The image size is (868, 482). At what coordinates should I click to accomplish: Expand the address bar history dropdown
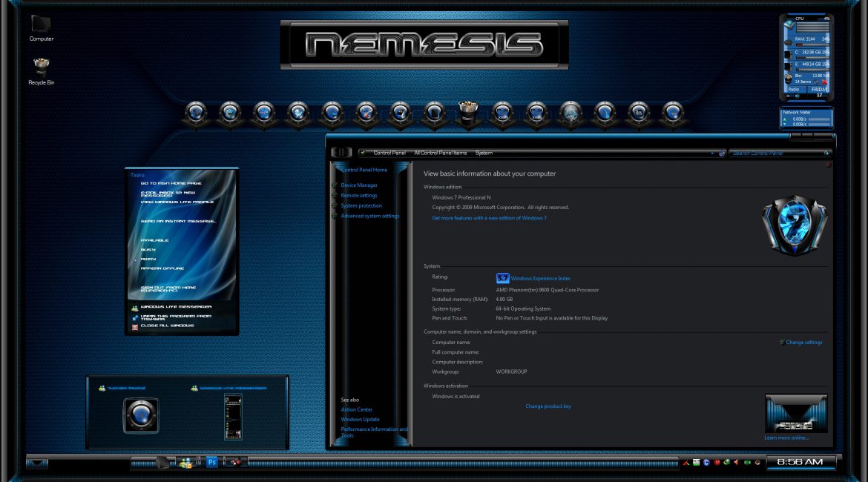click(712, 153)
